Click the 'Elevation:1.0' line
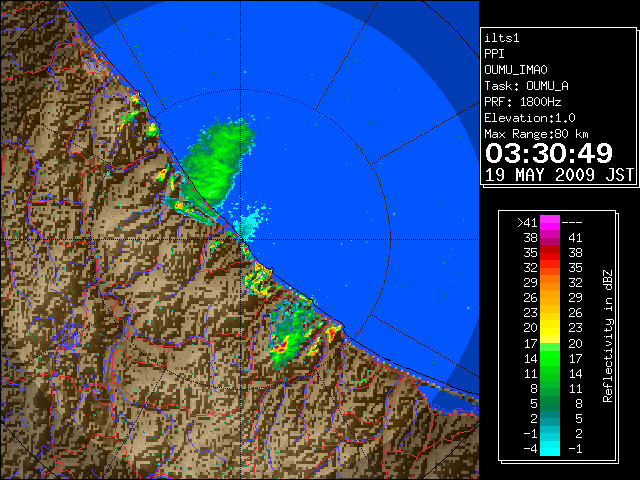This screenshot has width=640, height=480. coord(530,118)
